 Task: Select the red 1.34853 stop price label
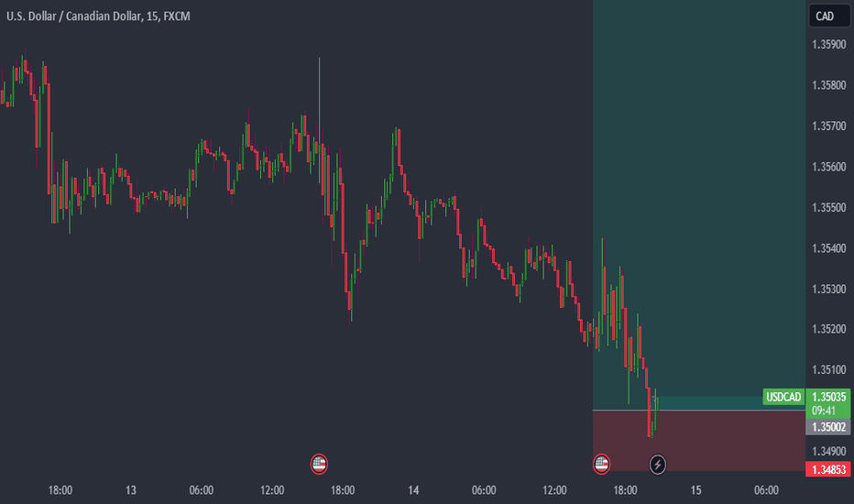point(828,469)
